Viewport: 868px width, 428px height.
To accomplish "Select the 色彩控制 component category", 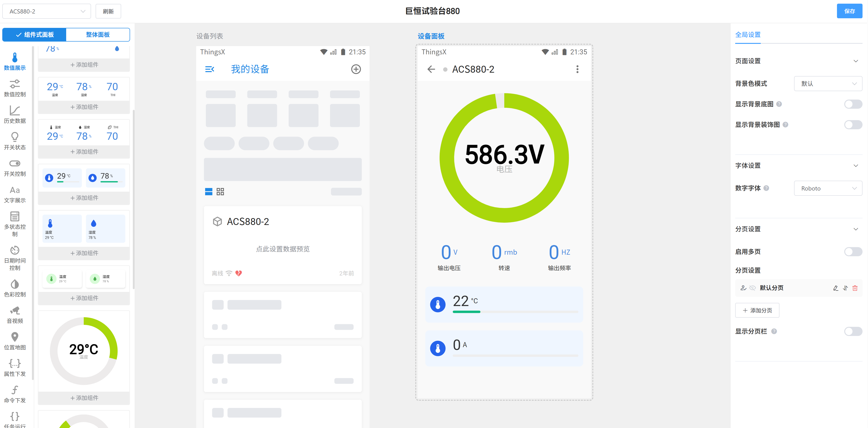I will [x=14, y=288].
